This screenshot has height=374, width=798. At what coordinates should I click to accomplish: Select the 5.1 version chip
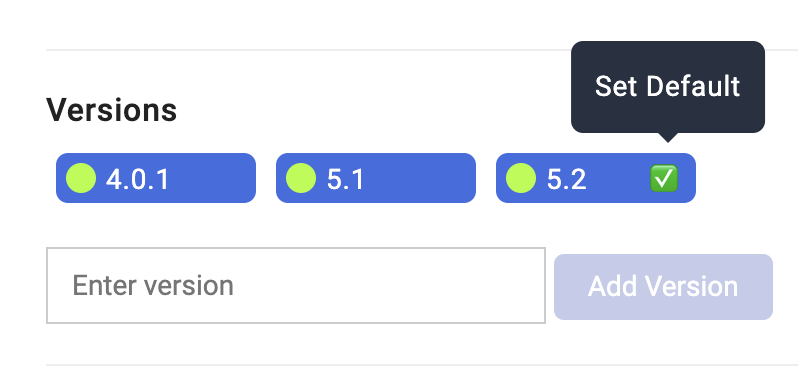(x=376, y=178)
